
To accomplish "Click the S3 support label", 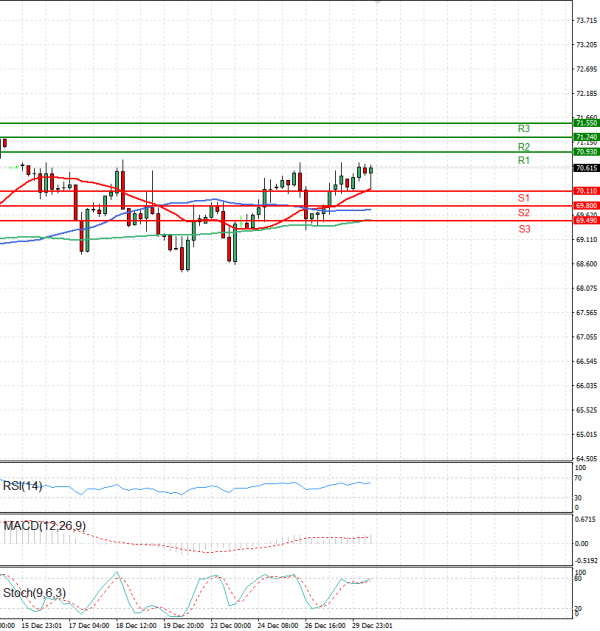I will [x=524, y=229].
